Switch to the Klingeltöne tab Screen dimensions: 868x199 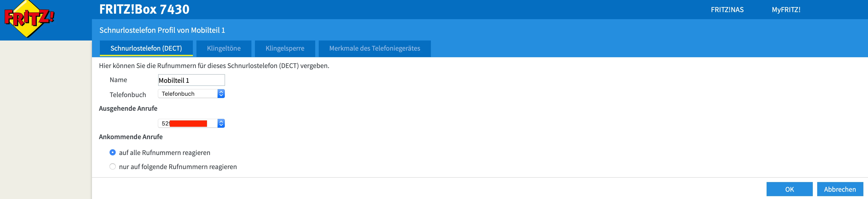(x=224, y=48)
